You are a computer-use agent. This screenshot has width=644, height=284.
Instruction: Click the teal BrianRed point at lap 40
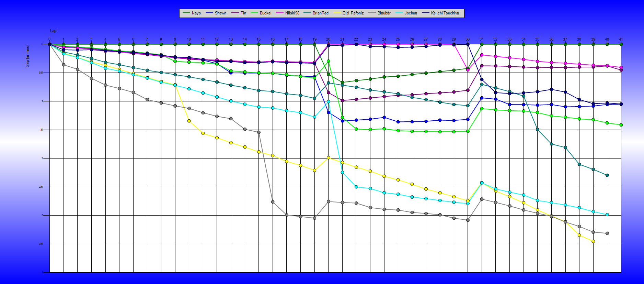click(x=607, y=175)
